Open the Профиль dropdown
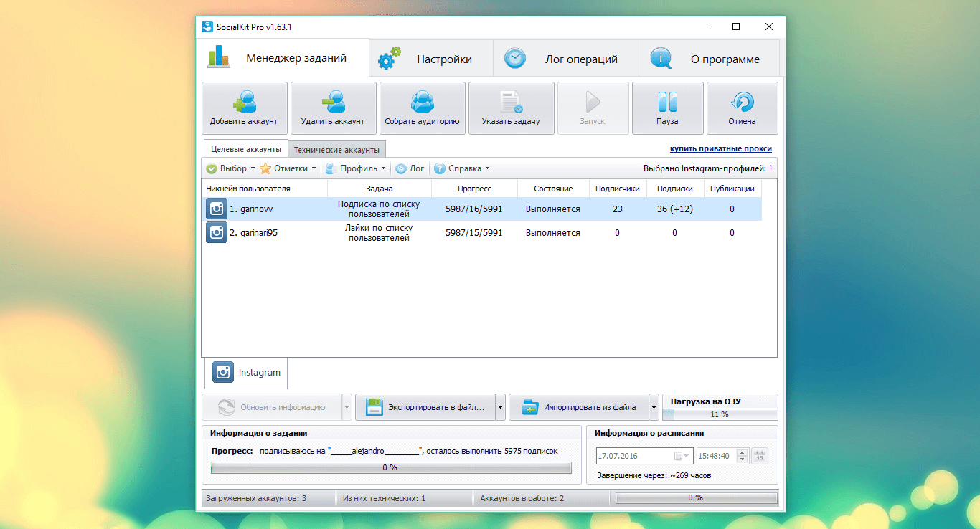Image resolution: width=980 pixels, height=529 pixels. 355,168
